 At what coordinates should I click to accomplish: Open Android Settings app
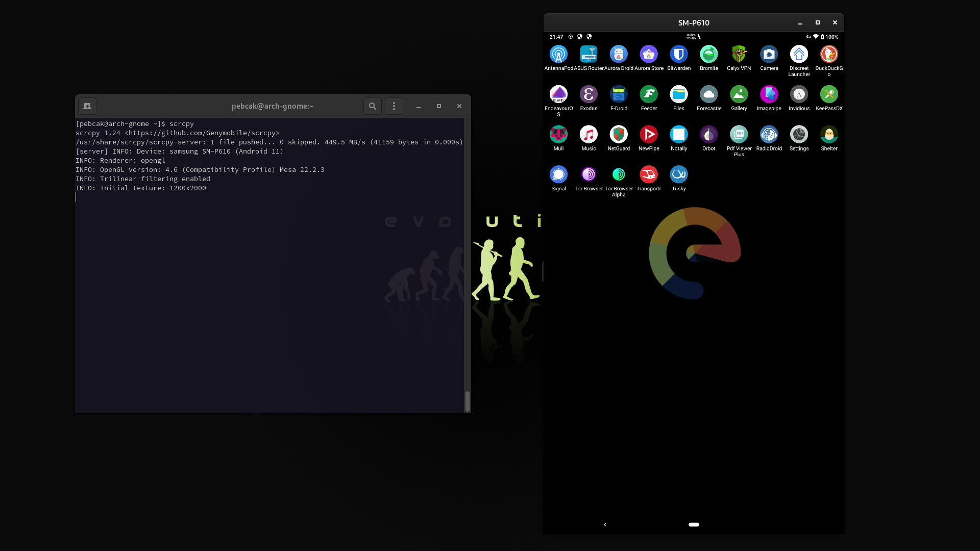tap(799, 135)
